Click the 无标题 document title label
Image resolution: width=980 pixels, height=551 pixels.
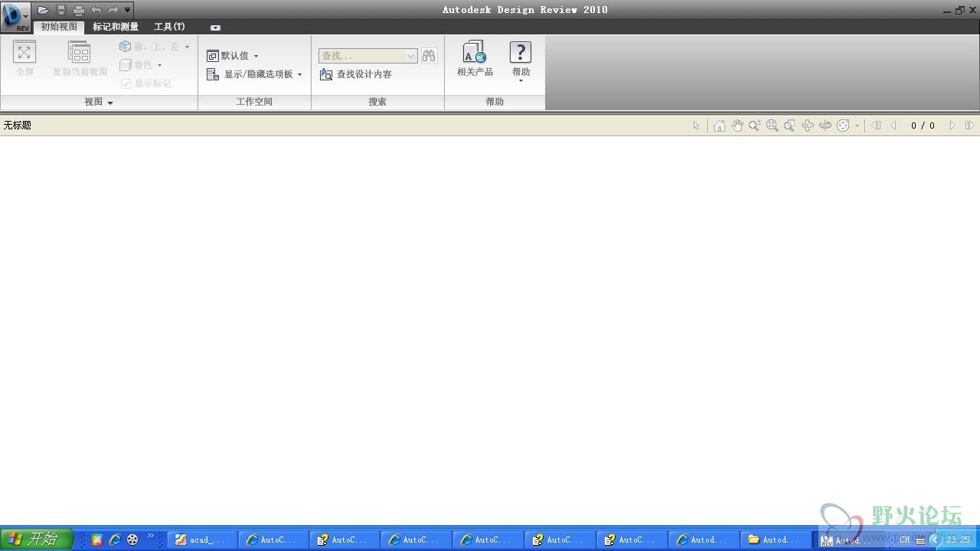click(17, 126)
